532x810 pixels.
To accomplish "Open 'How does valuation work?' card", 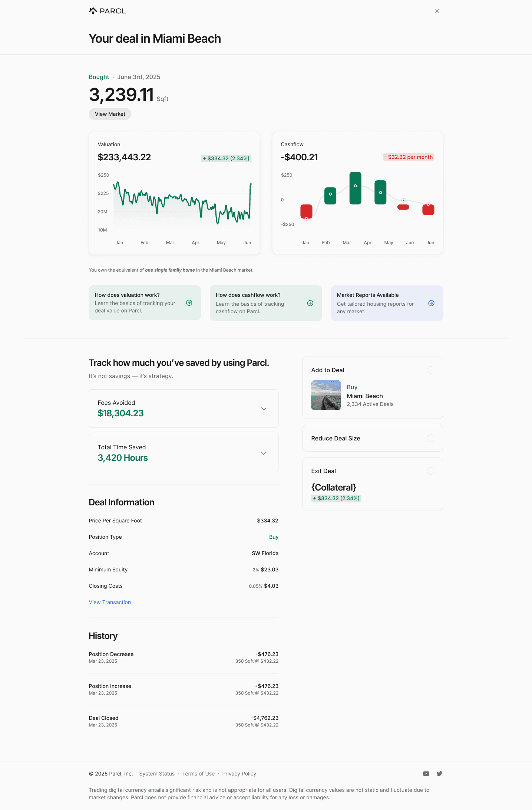I will [x=145, y=303].
